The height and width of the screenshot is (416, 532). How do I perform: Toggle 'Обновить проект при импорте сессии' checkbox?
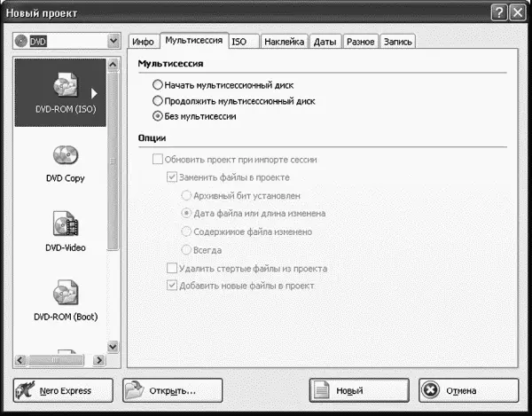click(158, 159)
